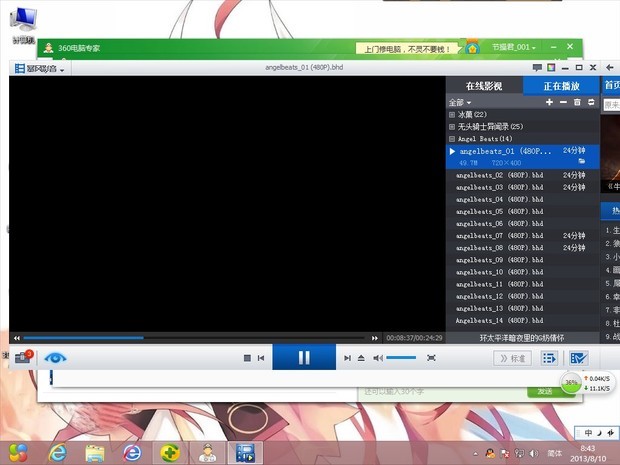Enter fullscreen mode

click(431, 358)
